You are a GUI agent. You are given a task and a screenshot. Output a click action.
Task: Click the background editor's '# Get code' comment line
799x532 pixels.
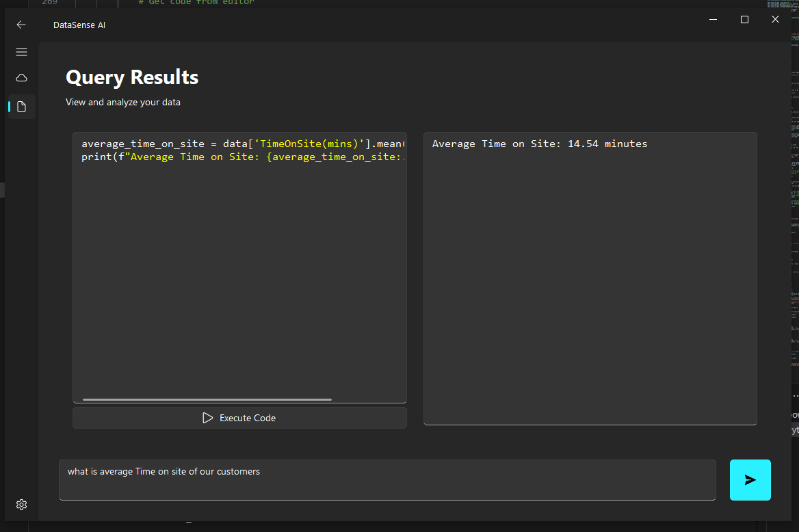196,3
